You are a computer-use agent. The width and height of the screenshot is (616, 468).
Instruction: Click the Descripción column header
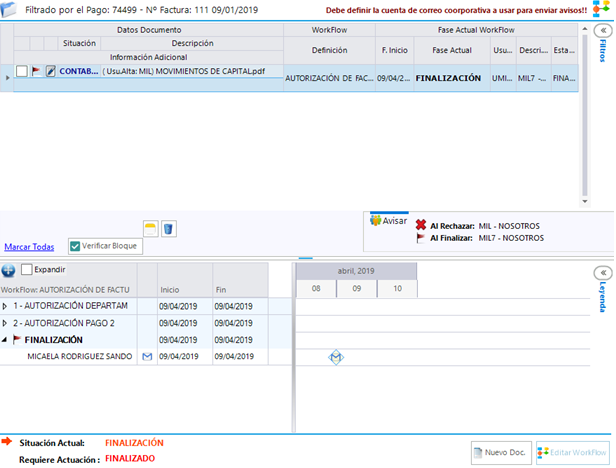[x=192, y=43]
